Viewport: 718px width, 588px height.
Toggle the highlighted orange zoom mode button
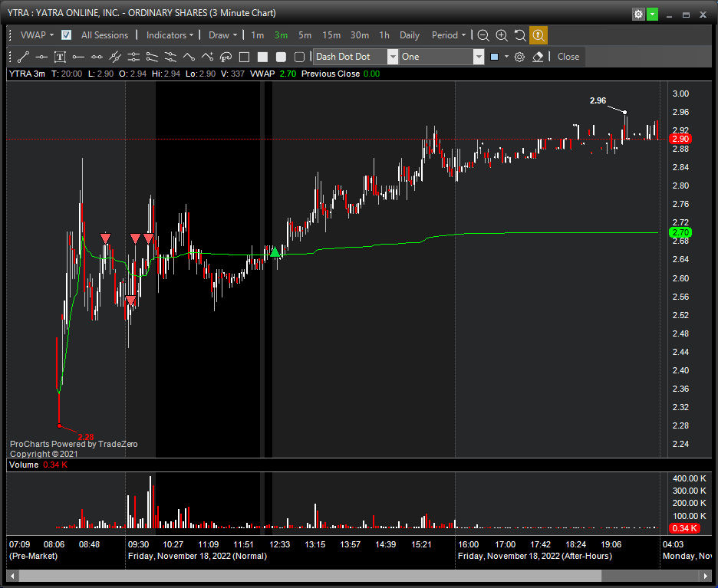pyautogui.click(x=538, y=35)
